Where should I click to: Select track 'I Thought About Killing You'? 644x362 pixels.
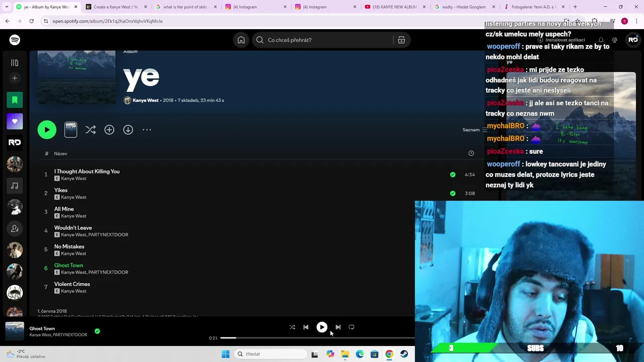87,171
